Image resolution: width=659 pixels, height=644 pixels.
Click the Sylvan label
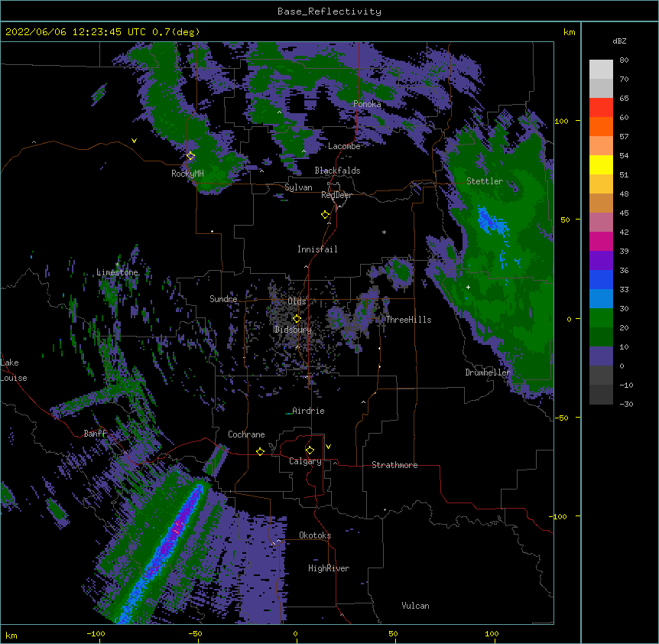(298, 187)
